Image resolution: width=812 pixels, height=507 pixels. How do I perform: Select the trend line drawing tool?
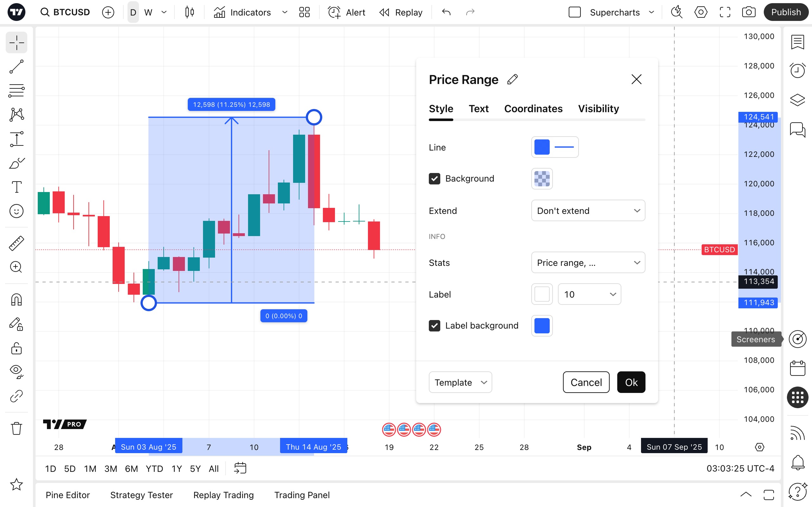[16, 67]
